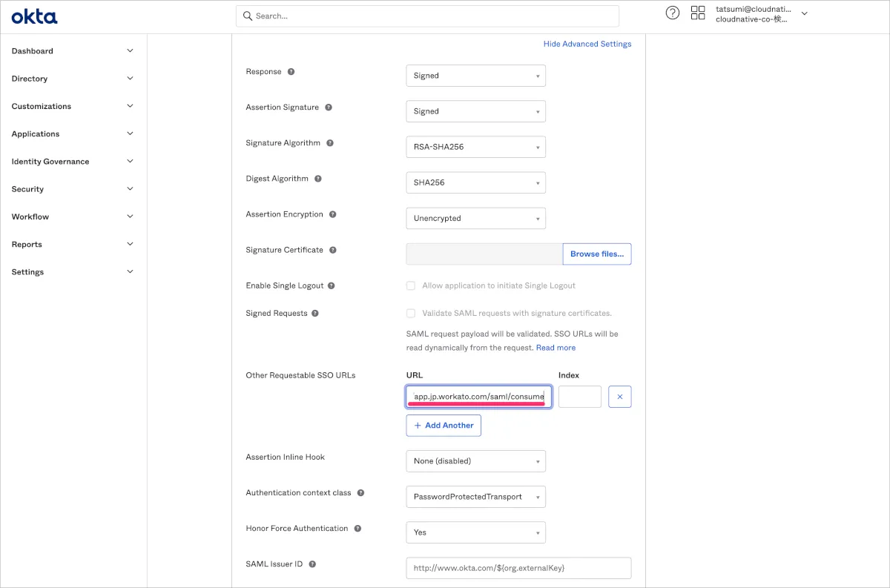This screenshot has height=588, width=890.
Task: Open the Authentication context class dropdown
Action: click(x=475, y=497)
